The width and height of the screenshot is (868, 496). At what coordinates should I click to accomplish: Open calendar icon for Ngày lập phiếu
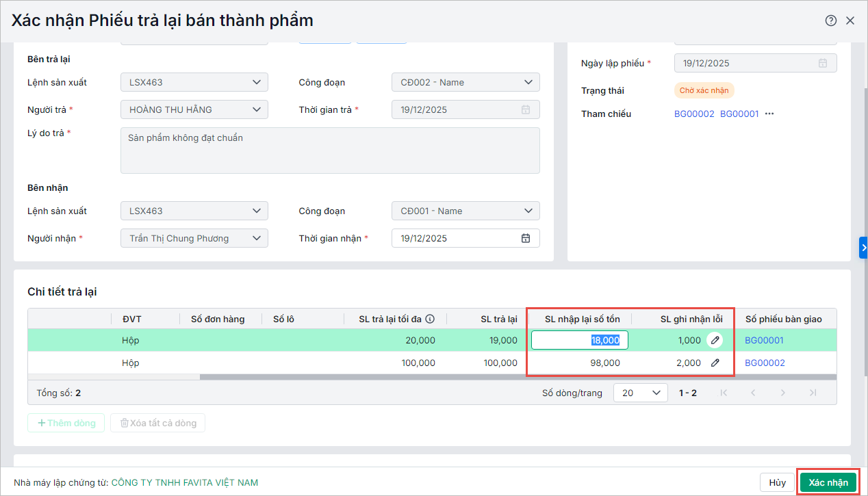(x=823, y=63)
